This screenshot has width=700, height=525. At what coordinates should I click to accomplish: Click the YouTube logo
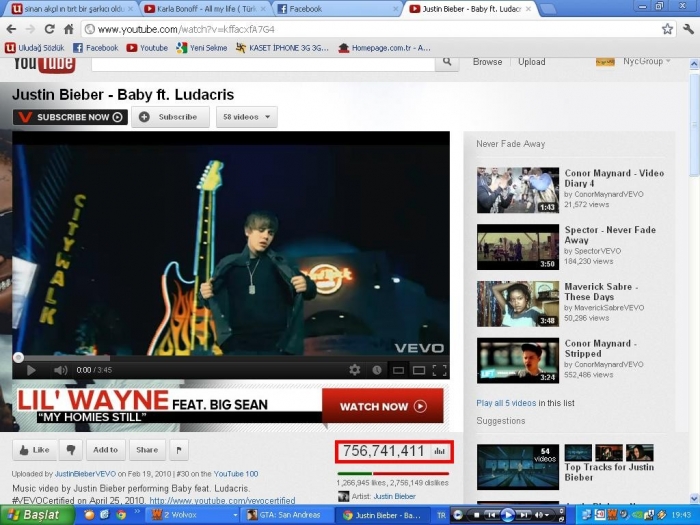tap(44, 63)
